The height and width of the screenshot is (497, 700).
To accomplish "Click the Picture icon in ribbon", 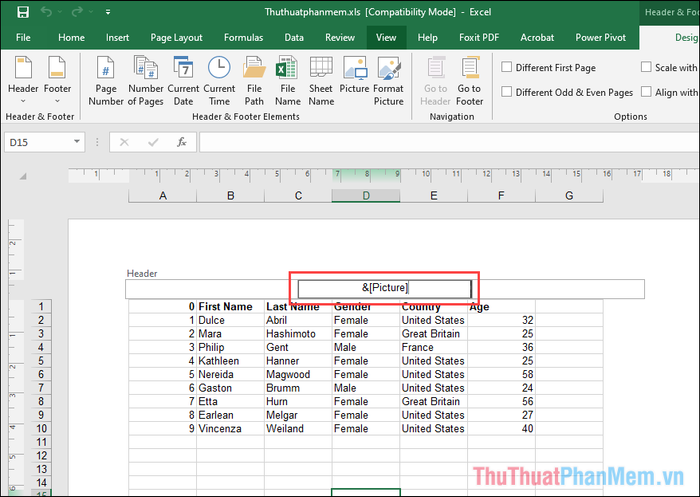I will click(x=354, y=79).
